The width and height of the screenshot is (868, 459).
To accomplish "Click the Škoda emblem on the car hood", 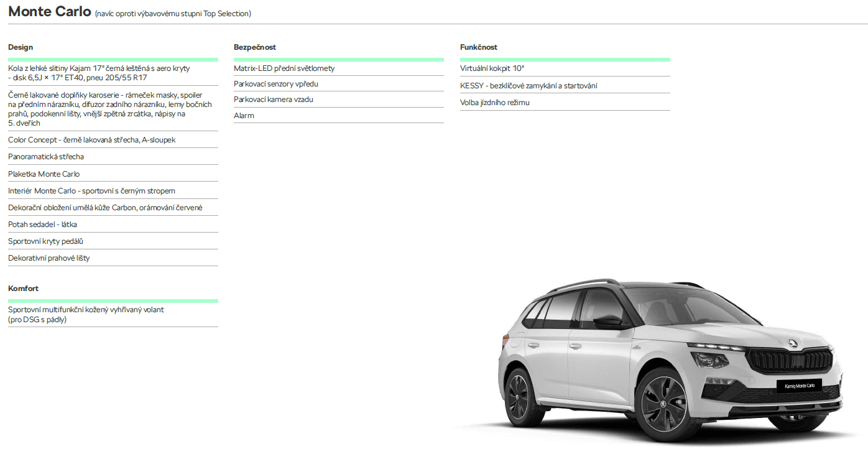I will tap(793, 343).
